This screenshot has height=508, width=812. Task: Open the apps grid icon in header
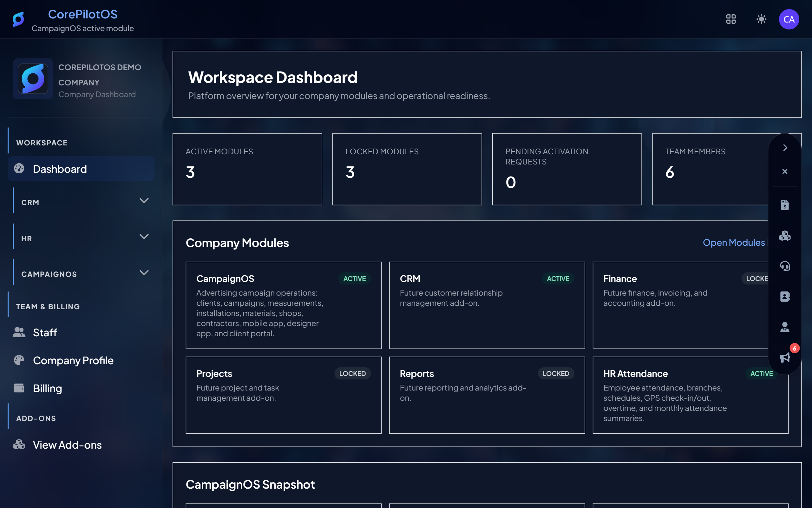[x=731, y=19]
